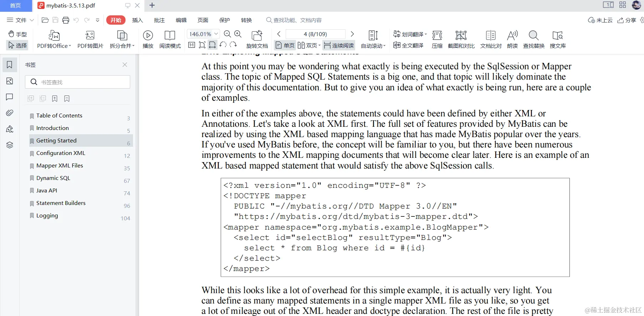Switch to the 首页 home tab
The height and width of the screenshot is (316, 644).
pos(15,5)
